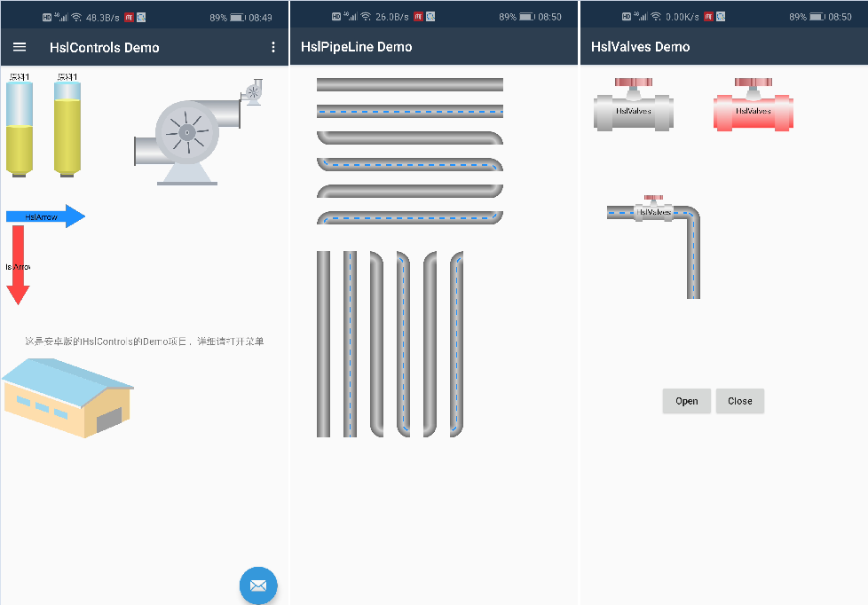Tap the HslPipeLine Demo title
The height and width of the screenshot is (605, 868).
point(356,47)
